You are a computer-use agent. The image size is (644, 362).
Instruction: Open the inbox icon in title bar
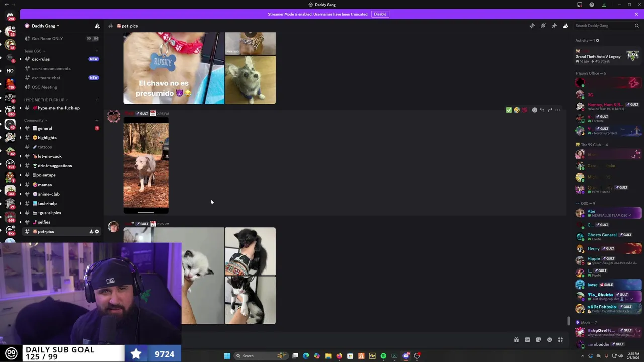[x=580, y=5]
